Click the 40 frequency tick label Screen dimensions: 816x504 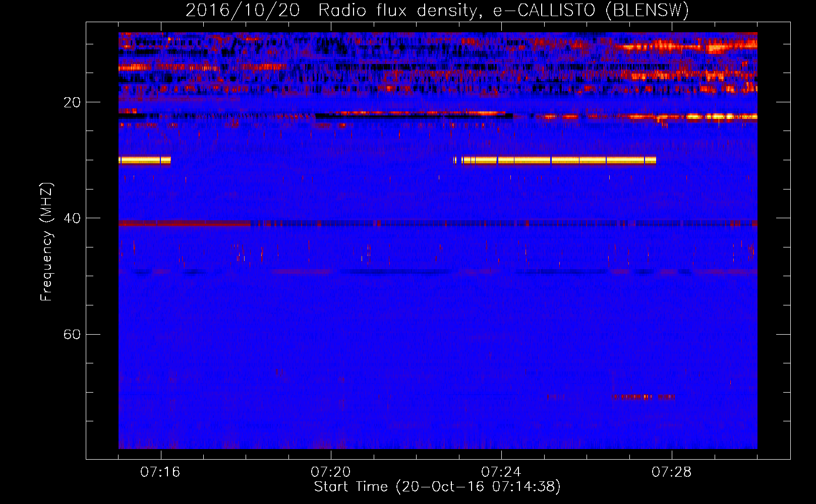72,218
